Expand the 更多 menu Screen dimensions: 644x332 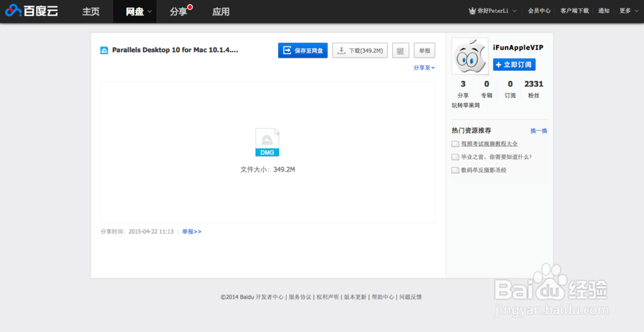(x=628, y=11)
